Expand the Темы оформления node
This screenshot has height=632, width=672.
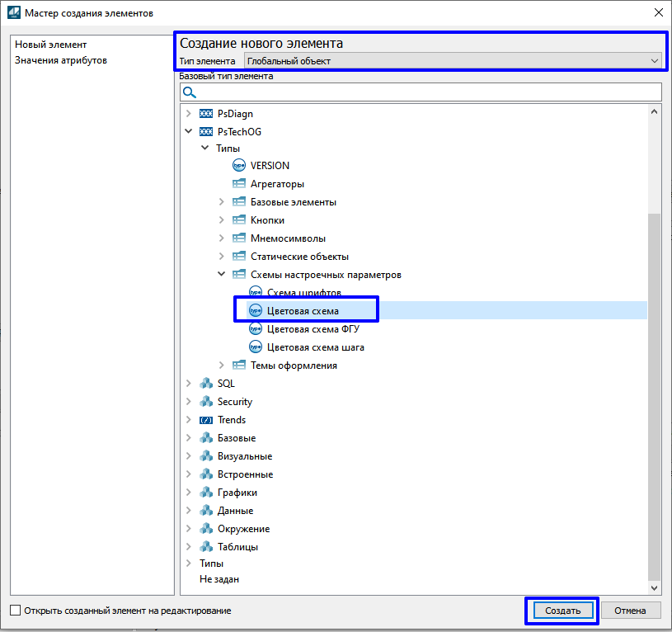(x=221, y=366)
